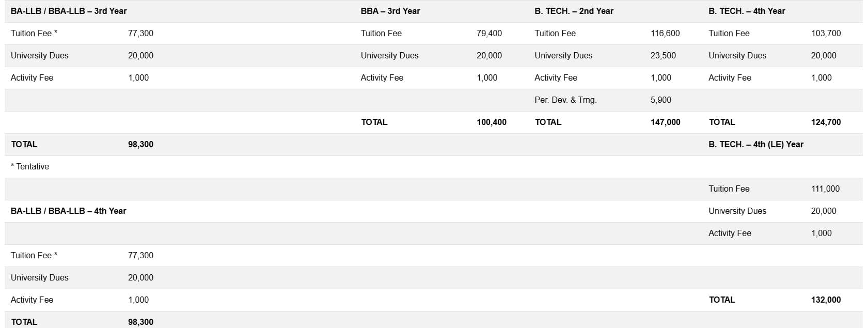Click the 132,000 total amount

[826, 300]
